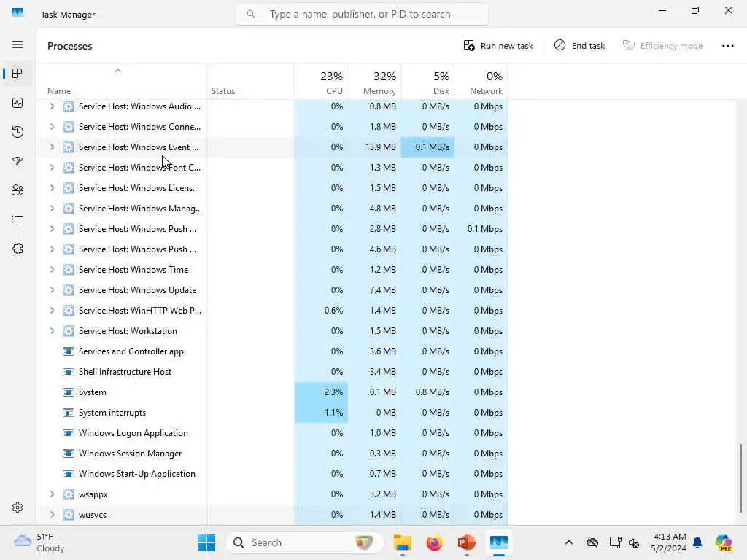Open the Services sidebar icon
Viewport: 747px width, 560px height.
point(18,249)
